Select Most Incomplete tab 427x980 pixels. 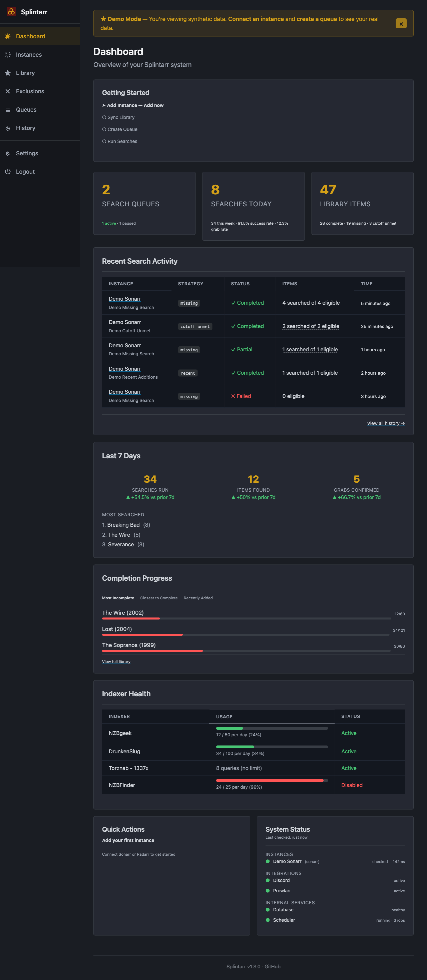(x=118, y=598)
